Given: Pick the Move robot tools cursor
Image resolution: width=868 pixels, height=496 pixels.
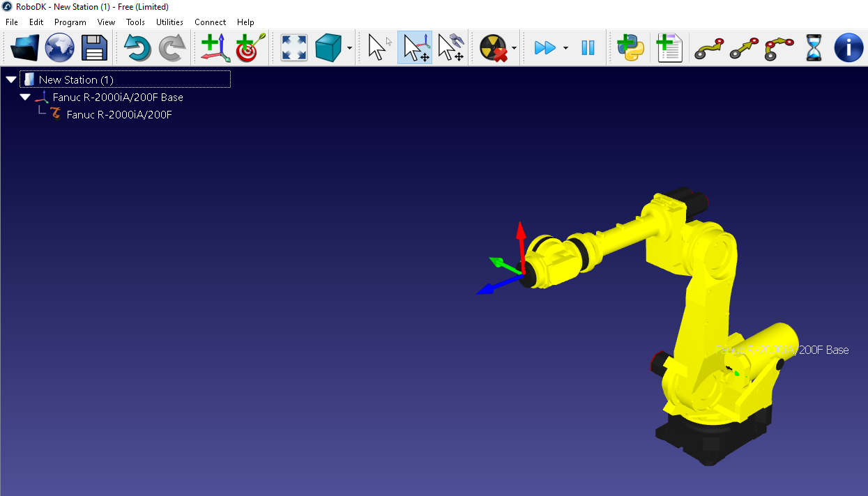Looking at the screenshot, I should click(451, 48).
